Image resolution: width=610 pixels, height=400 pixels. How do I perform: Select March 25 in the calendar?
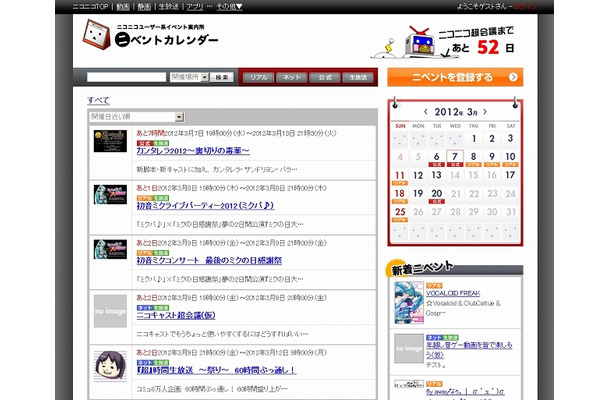(x=400, y=213)
